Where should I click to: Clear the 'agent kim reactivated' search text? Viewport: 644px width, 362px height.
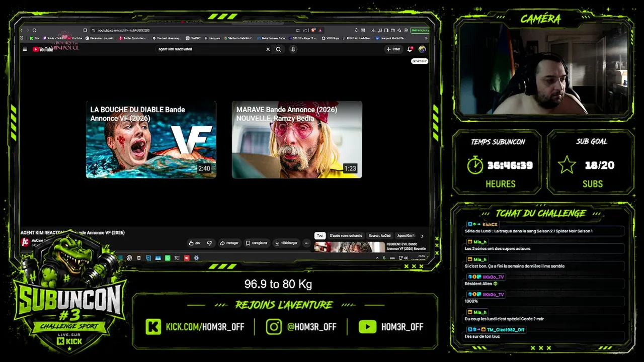coord(268,49)
